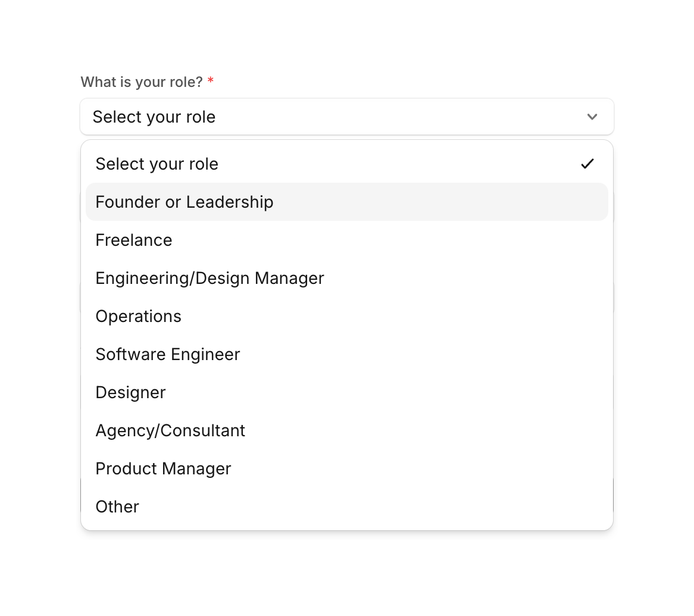
Task: Click the checkmark next to Select your role
Action: click(587, 164)
